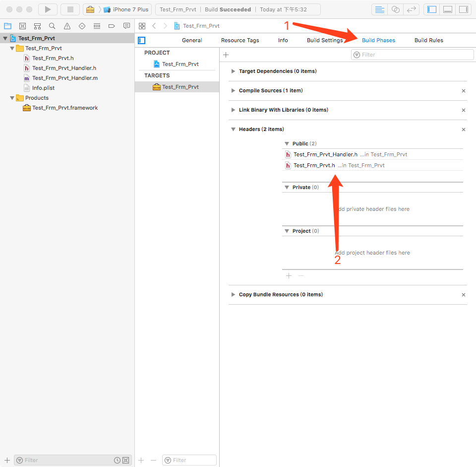Viewport: 476px width, 467px height.
Task: Add a new target
Action: [141, 461]
